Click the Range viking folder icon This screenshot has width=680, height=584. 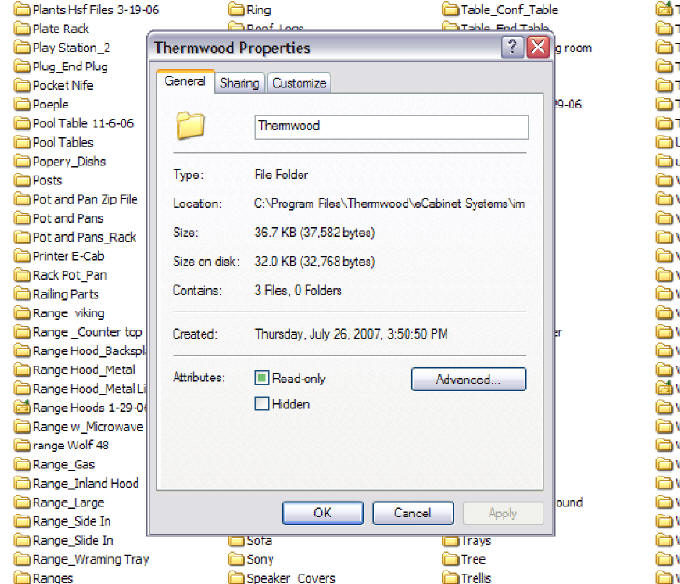pos(22,313)
